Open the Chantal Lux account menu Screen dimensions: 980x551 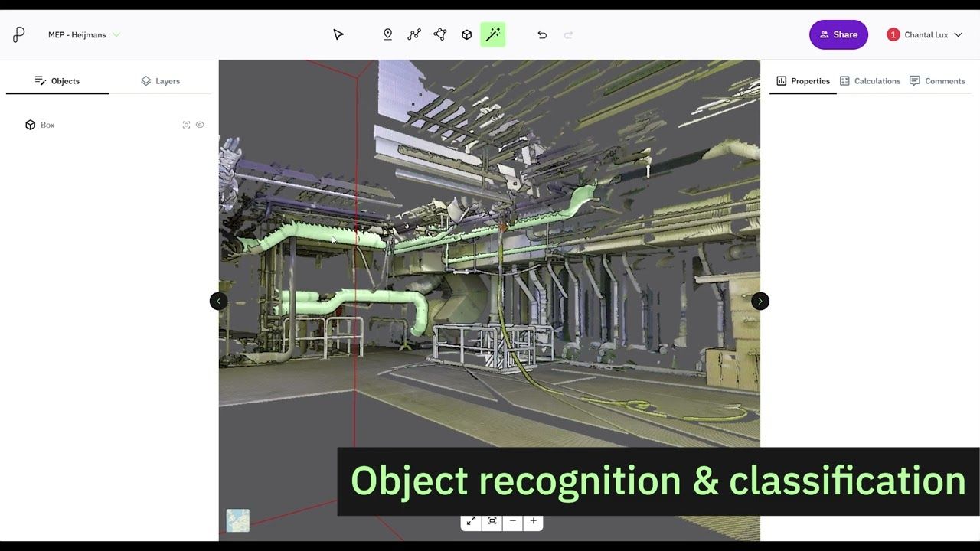pos(925,34)
